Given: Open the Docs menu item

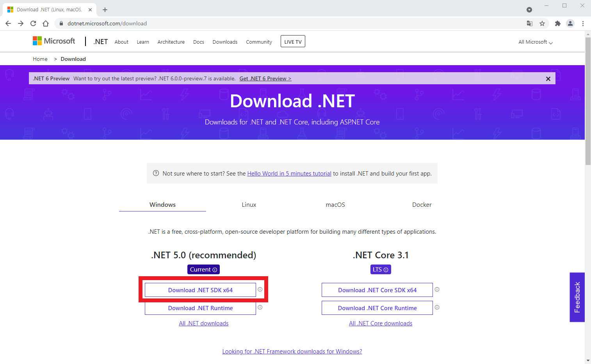Looking at the screenshot, I should pos(199,42).
